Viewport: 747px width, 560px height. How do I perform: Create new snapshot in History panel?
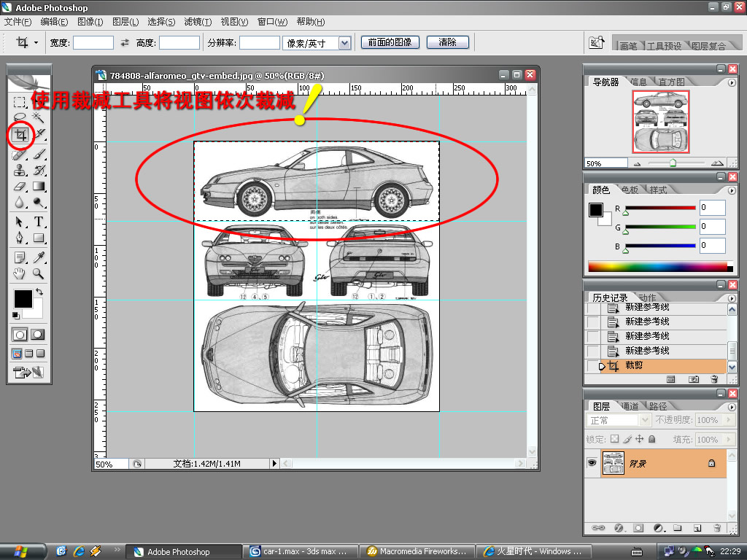pyautogui.click(x=694, y=379)
